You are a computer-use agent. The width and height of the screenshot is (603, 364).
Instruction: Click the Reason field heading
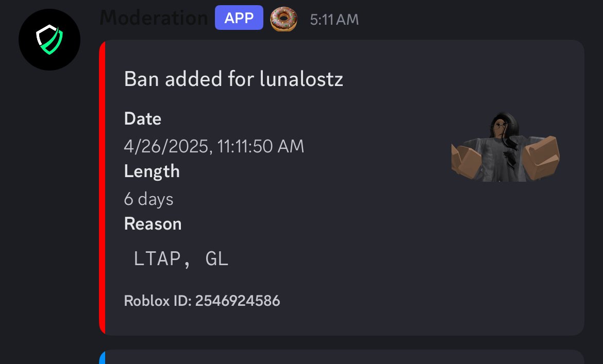[x=153, y=224]
